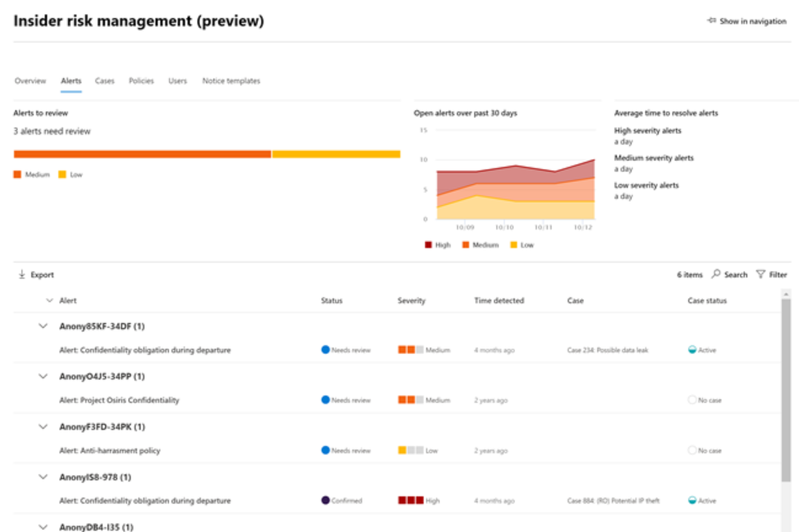Open Case 234: Possible data leak link
This screenshot has width=799, height=532.
point(607,350)
